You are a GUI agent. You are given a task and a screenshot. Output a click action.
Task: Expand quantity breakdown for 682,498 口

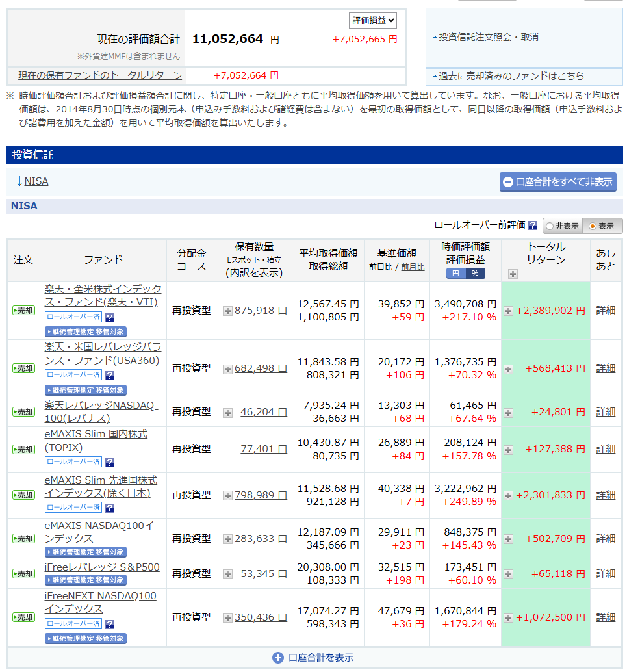(x=227, y=369)
